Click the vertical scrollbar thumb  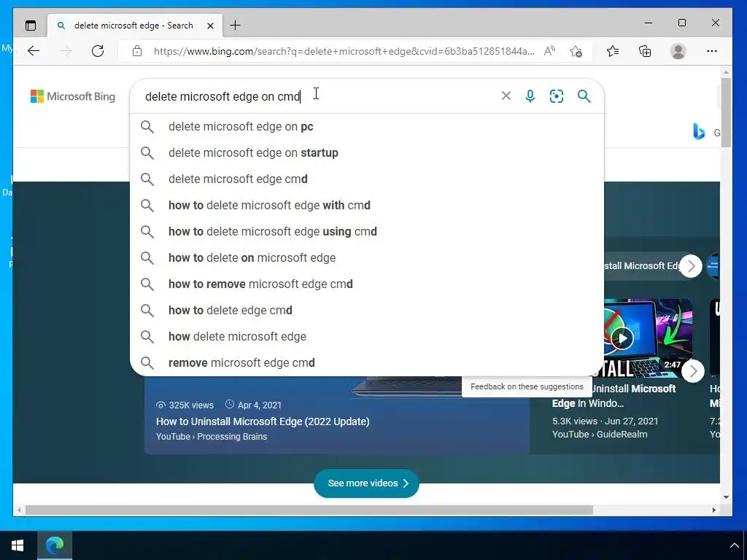click(x=726, y=112)
